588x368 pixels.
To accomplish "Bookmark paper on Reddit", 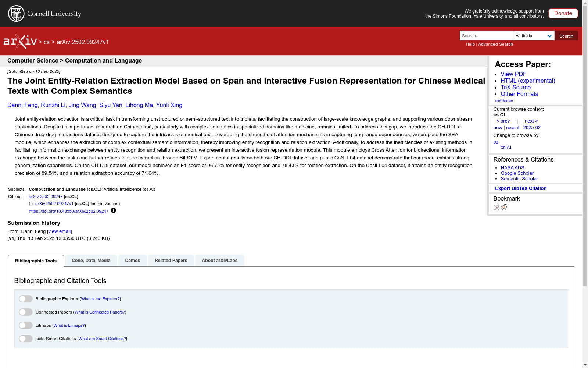I will coord(504,208).
